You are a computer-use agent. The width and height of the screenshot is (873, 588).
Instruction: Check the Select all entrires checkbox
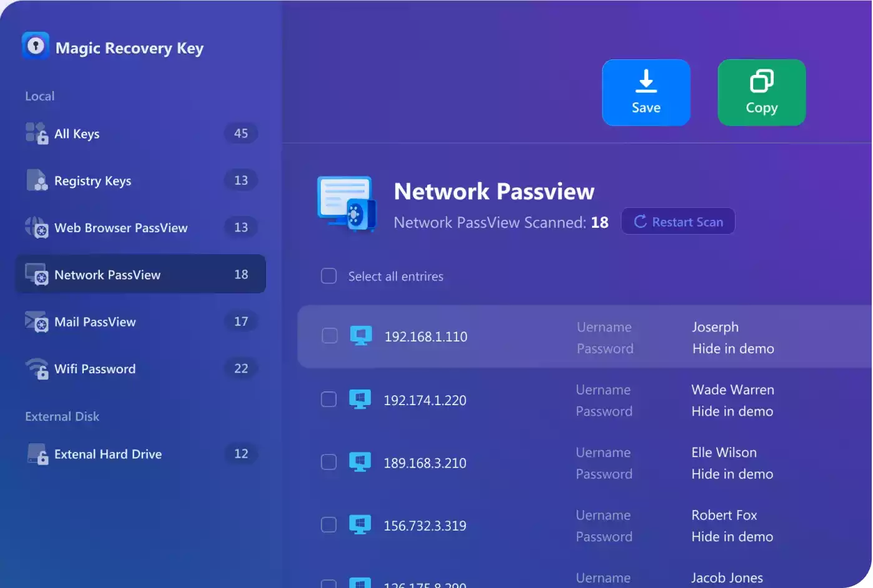pos(328,276)
